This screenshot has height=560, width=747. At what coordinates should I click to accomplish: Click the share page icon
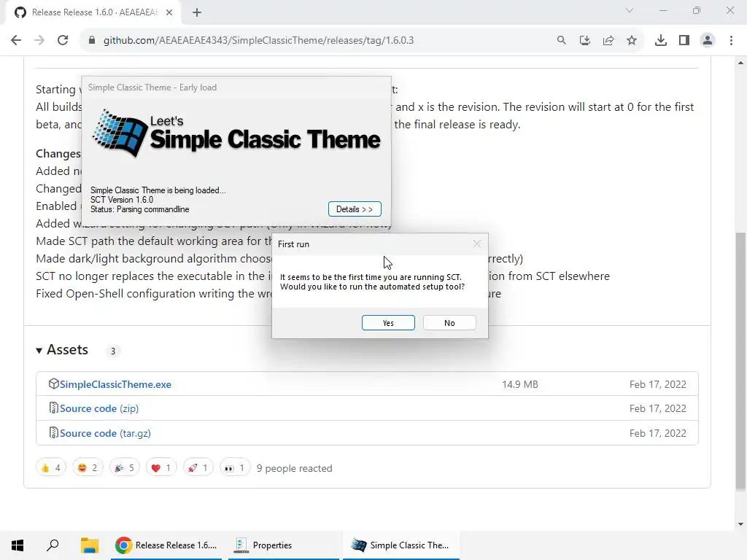[x=608, y=41]
